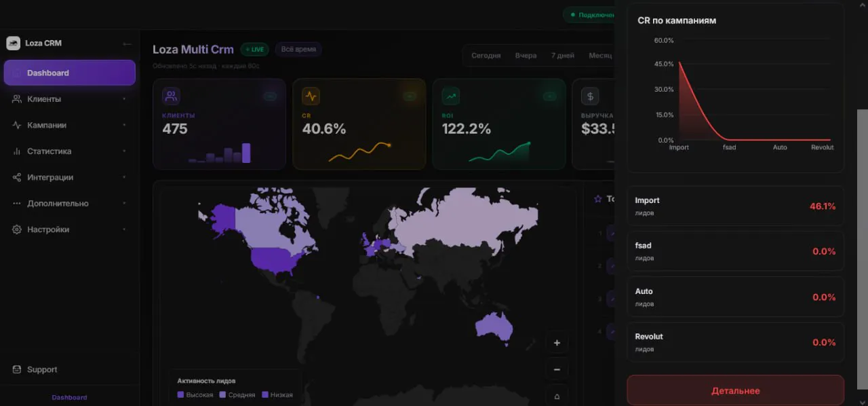Viewport: 868px width, 406px height.
Task: Click the dollar icon on Выручка card
Action: tap(590, 96)
